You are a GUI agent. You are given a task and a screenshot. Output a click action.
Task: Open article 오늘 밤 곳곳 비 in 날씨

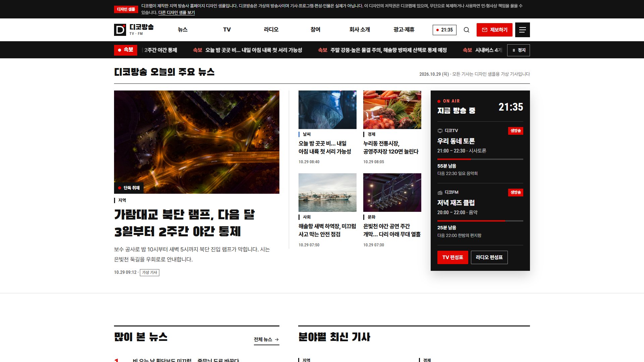(325, 147)
